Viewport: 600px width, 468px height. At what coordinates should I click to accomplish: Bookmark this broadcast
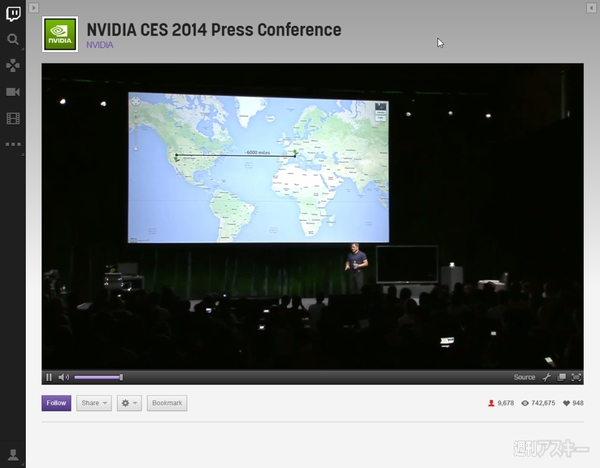[x=167, y=403]
